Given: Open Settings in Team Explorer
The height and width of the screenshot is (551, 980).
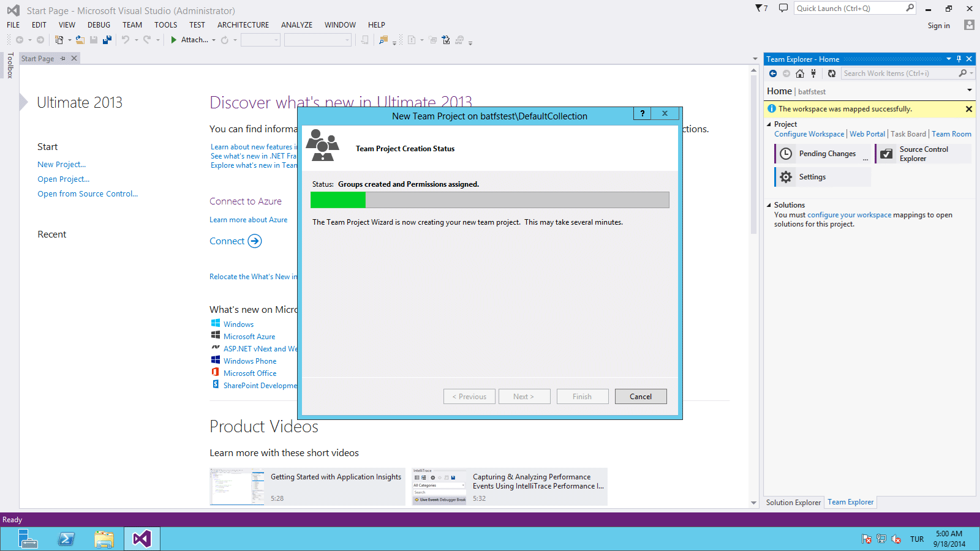Looking at the screenshot, I should click(813, 176).
